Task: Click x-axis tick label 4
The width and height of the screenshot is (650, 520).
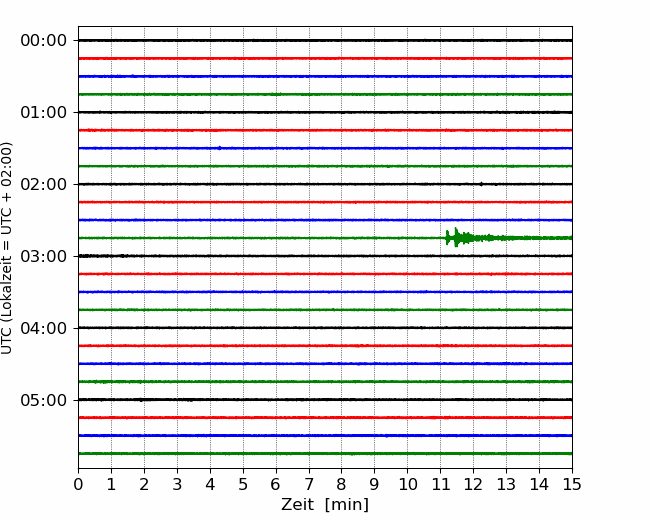Action: tap(210, 484)
